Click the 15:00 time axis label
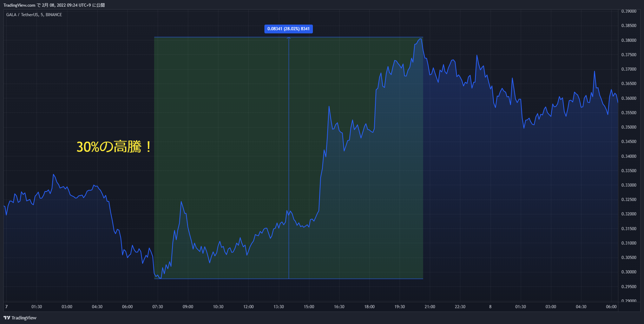The width and height of the screenshot is (644, 324). 309,307
